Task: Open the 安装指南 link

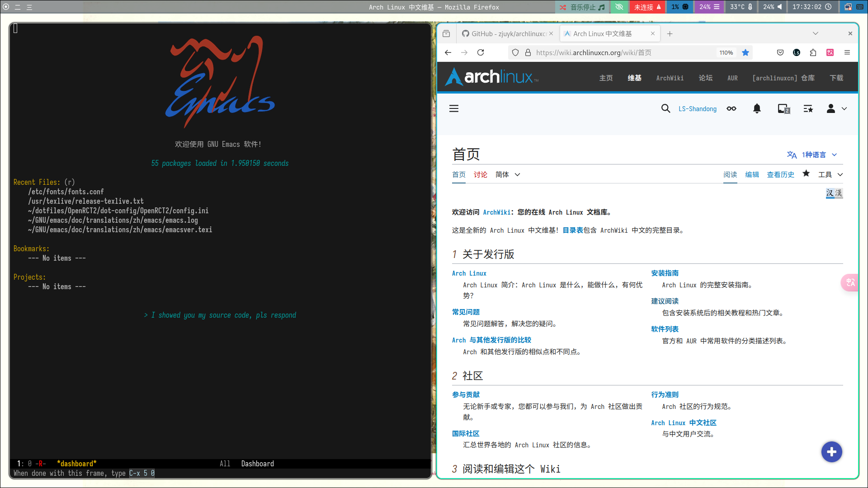Action: point(665,273)
